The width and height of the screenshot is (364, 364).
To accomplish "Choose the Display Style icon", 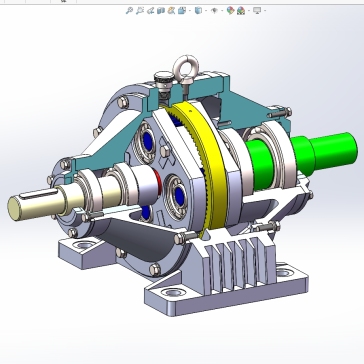I will (198, 11).
